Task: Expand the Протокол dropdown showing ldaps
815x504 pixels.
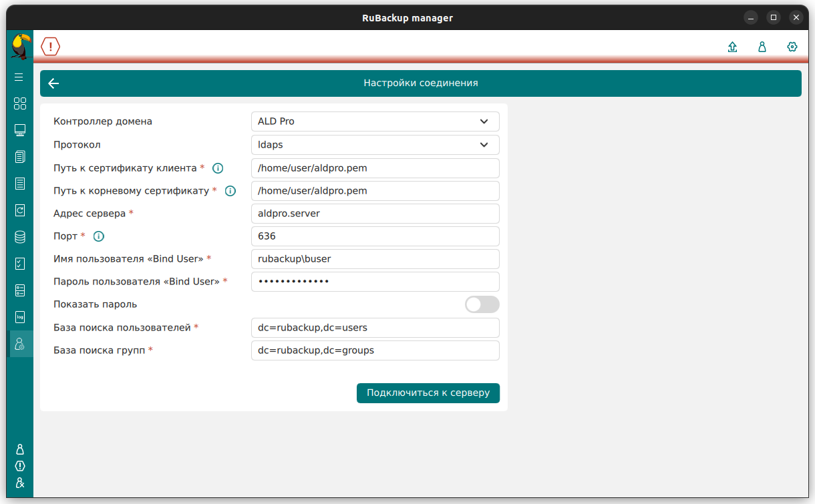Action: (375, 144)
